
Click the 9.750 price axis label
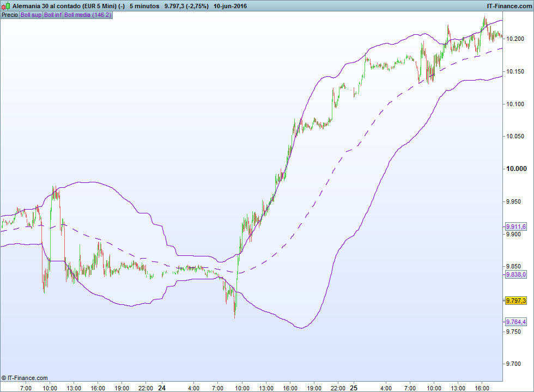click(513, 332)
